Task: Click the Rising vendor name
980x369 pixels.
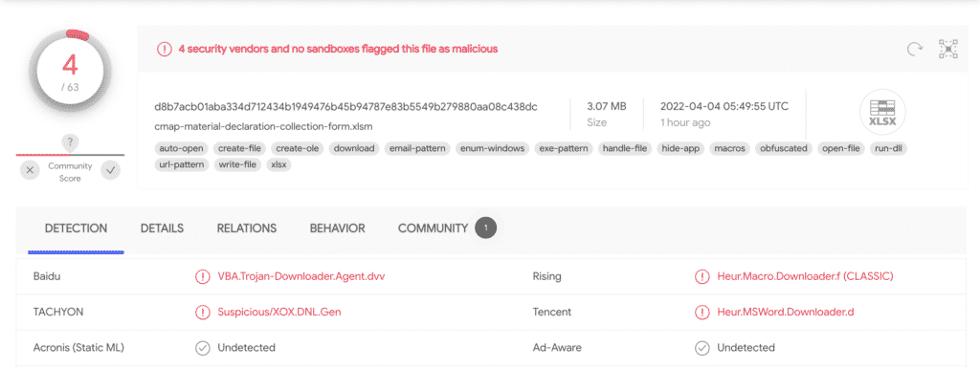Action: click(x=546, y=276)
